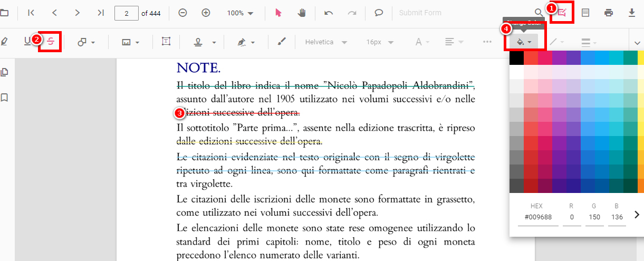The image size is (644, 261).
Task: Open the search magnifier
Action: pos(539,13)
